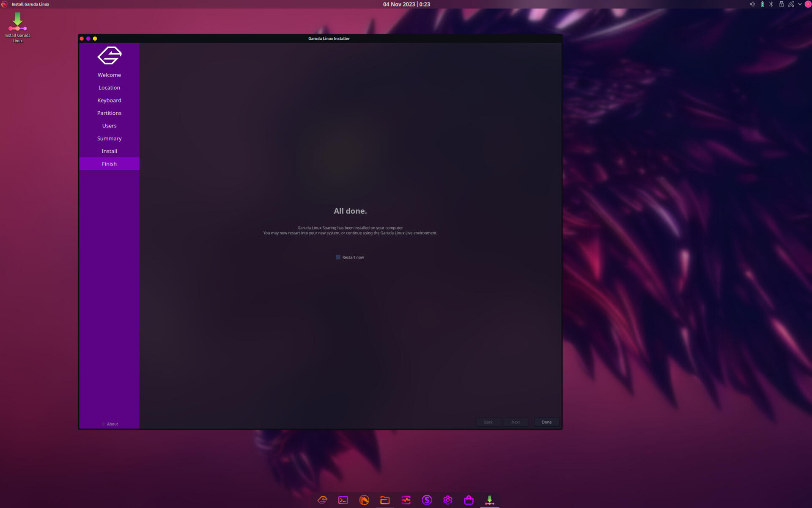Viewport: 812px width, 508px height.
Task: Click the Garuda logo in the top panel
Action: [x=4, y=4]
